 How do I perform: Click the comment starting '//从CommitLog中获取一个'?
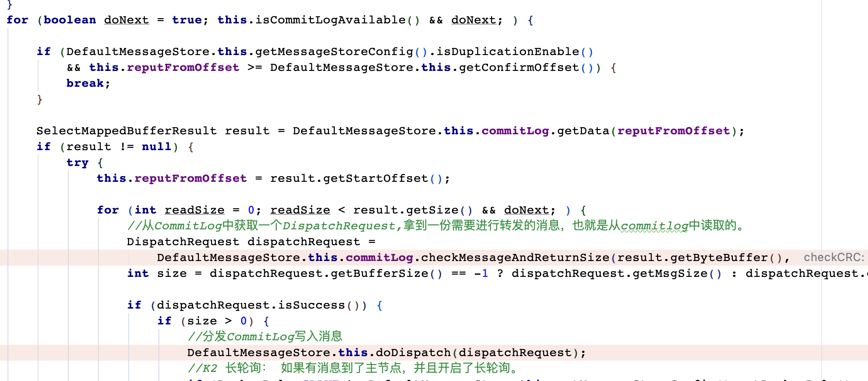click(x=437, y=226)
